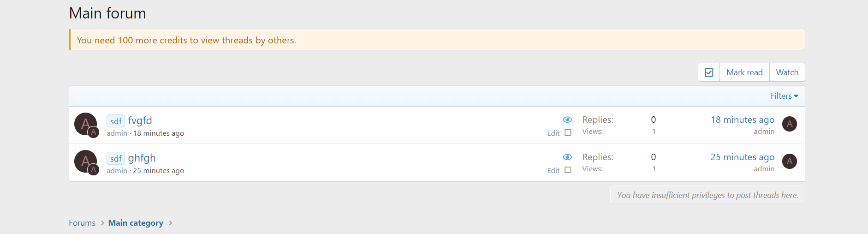Click the sdf prefix on fvgfd thread
This screenshot has height=234, width=868.
click(116, 121)
